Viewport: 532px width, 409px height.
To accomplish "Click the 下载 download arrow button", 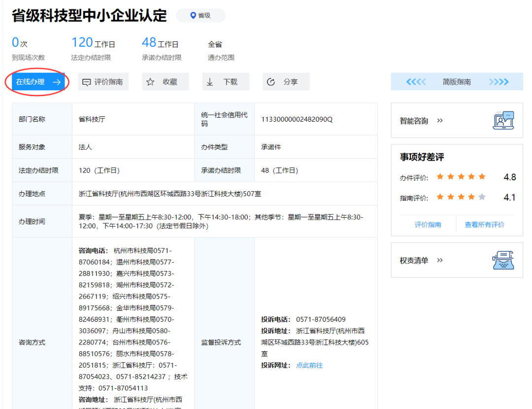I will click(x=225, y=82).
